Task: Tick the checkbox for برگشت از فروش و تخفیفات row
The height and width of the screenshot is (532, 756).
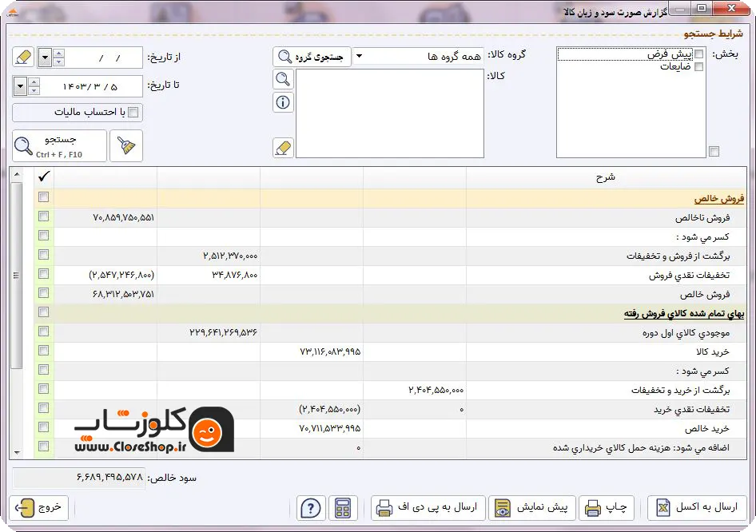Action: point(43,255)
